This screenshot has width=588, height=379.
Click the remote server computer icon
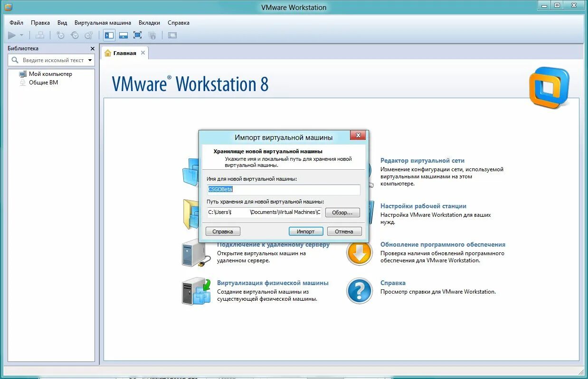(196, 253)
